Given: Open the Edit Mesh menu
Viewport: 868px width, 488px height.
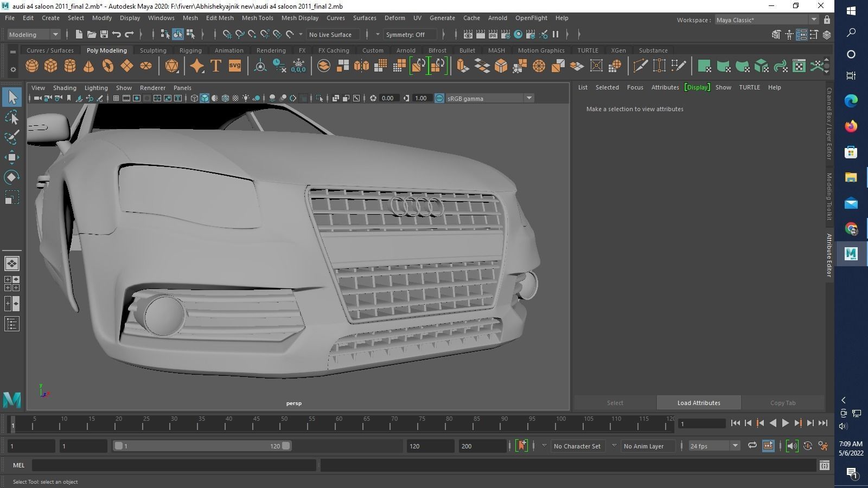Looking at the screenshot, I should pos(220,18).
